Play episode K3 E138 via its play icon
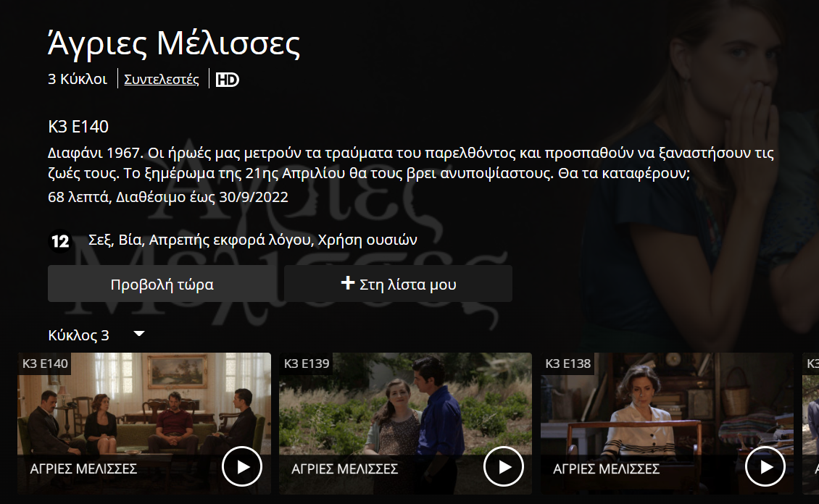Image resolution: width=819 pixels, height=504 pixels. tap(765, 467)
